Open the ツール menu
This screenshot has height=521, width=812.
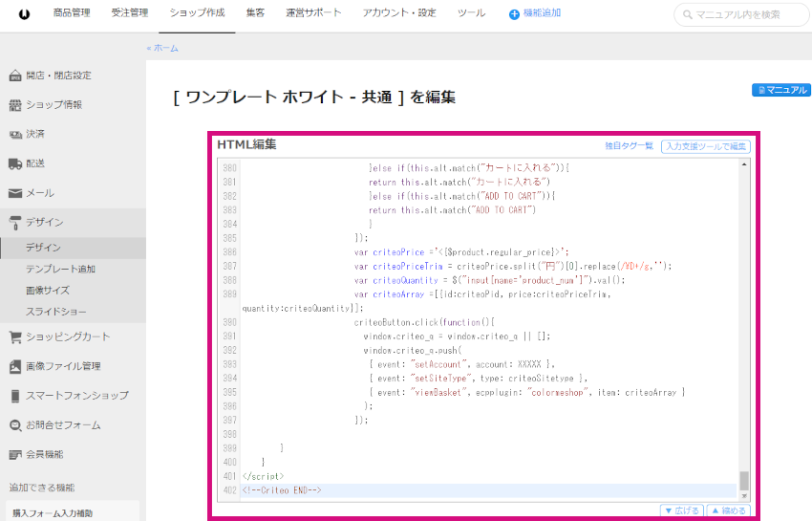tap(471, 13)
